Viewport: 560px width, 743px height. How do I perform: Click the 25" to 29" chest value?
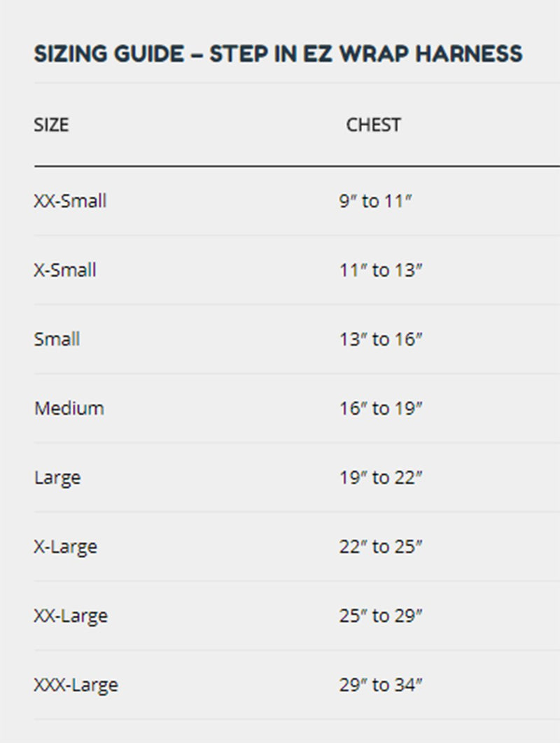click(380, 616)
